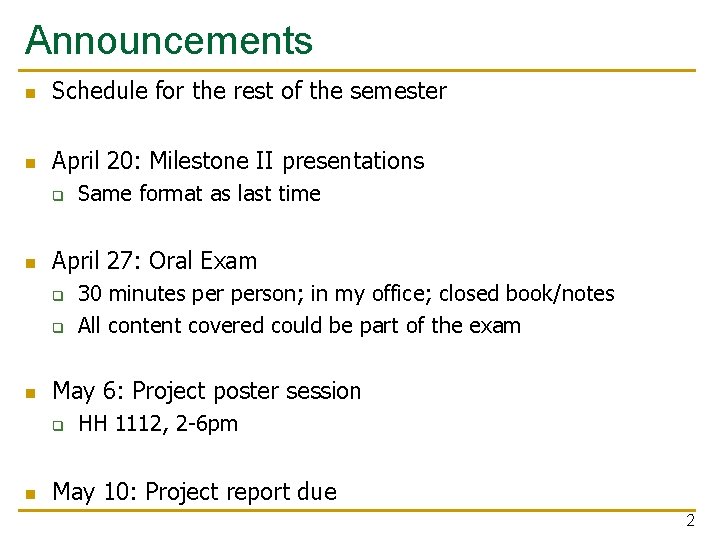Click 'April 27: Oral Exam' text
Image resolution: width=720 pixels, height=540 pixels.
(154, 261)
